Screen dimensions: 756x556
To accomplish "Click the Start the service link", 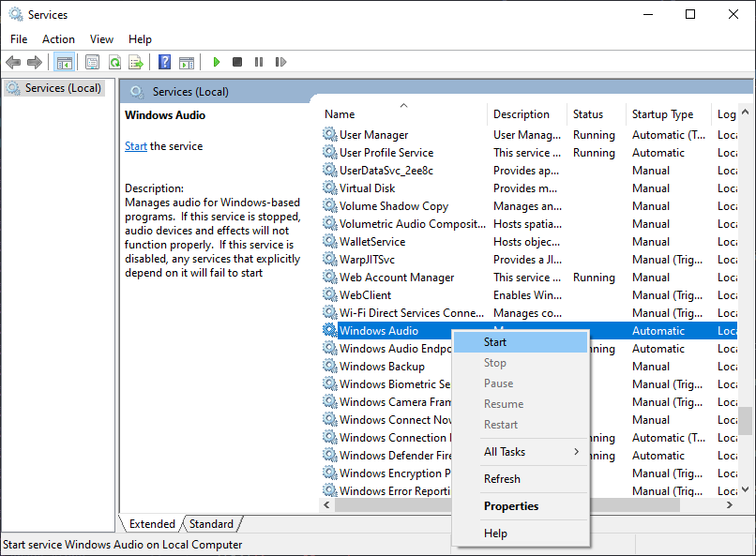I will coord(136,146).
